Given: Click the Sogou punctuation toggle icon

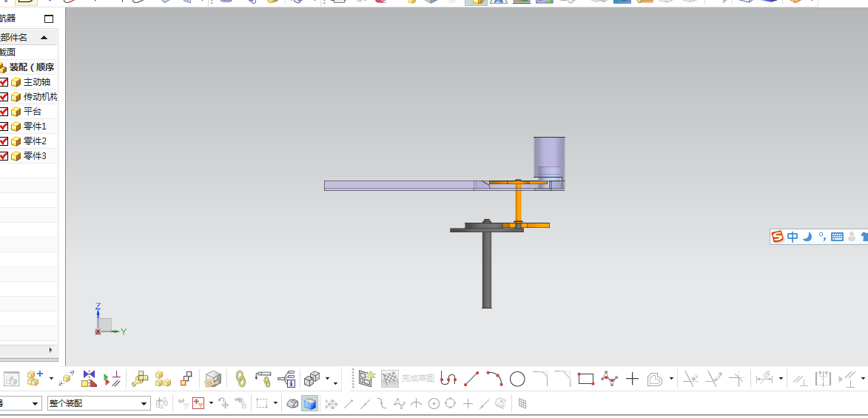Looking at the screenshot, I should [822, 237].
